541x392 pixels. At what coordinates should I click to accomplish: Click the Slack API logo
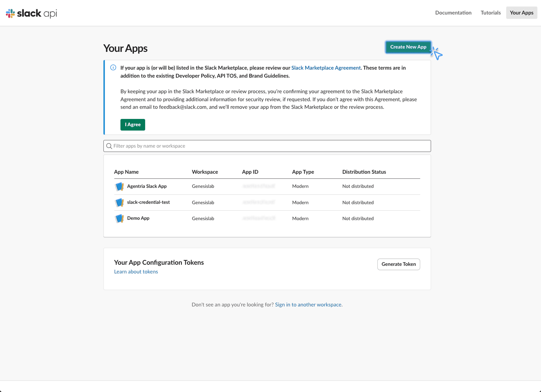(32, 13)
